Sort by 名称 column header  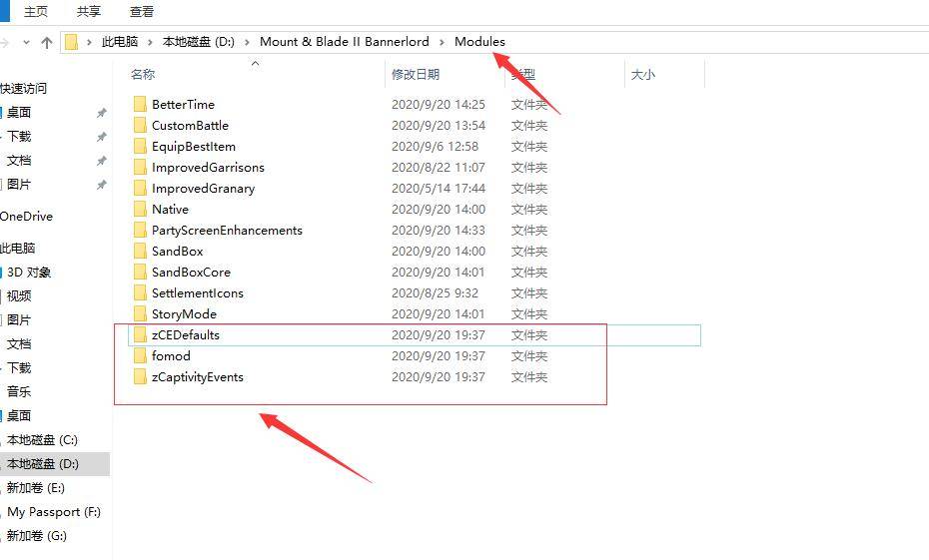pos(143,74)
